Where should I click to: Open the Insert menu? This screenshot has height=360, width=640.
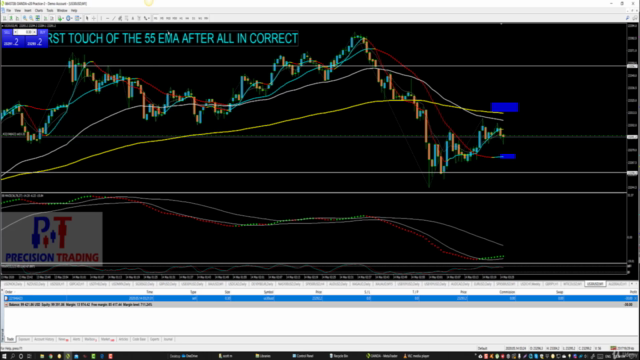pos(28,10)
